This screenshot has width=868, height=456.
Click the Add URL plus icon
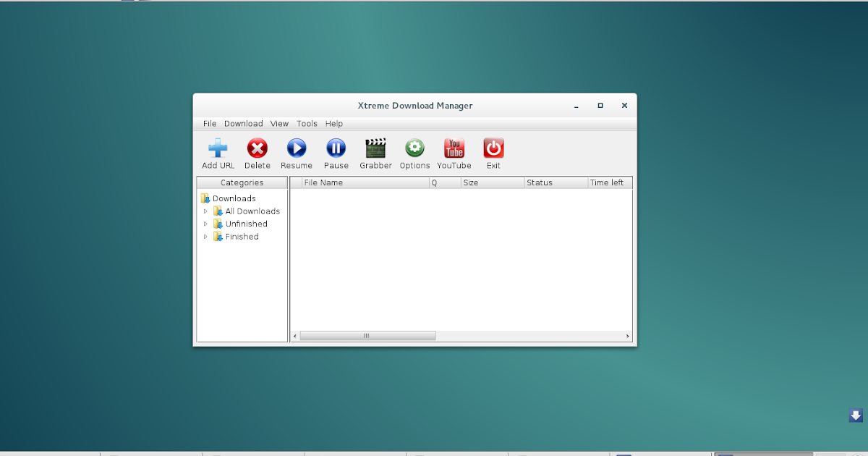click(218, 148)
